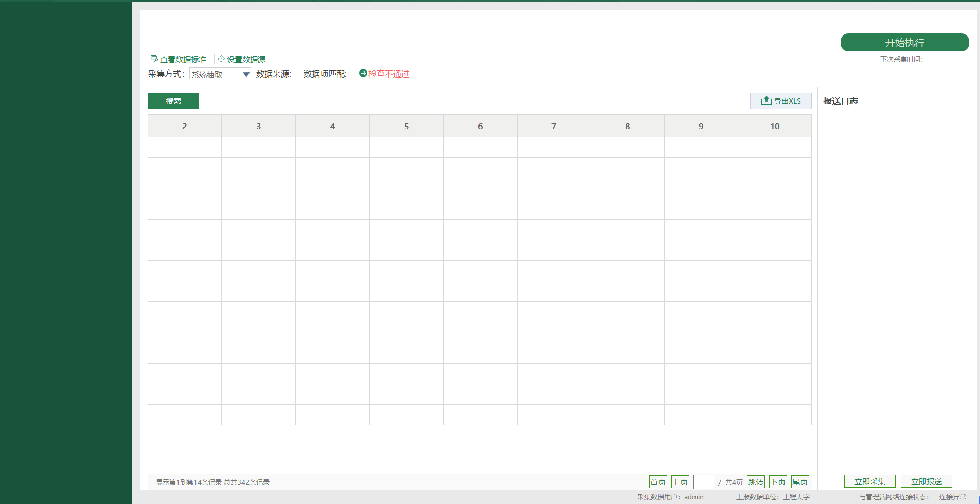Select column header 10
This screenshot has height=504, width=980.
click(x=775, y=126)
